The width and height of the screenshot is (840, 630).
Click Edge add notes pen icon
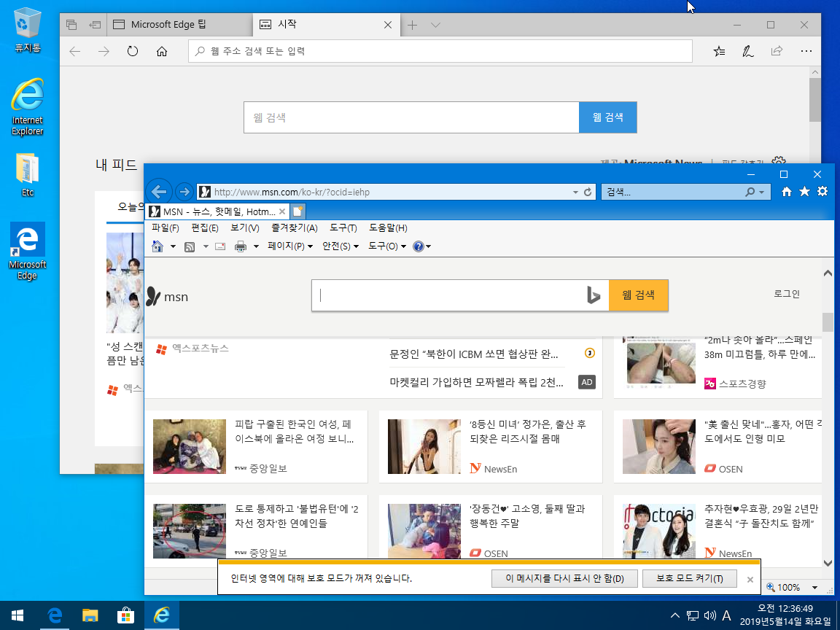click(x=748, y=51)
